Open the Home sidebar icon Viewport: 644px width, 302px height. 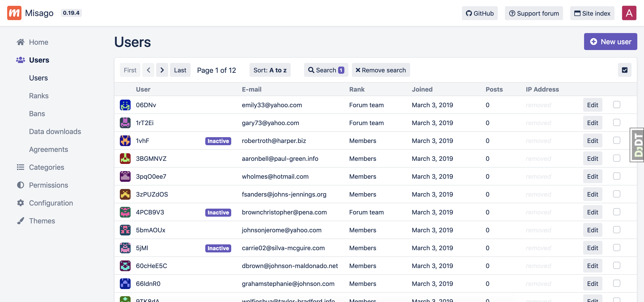tap(21, 42)
